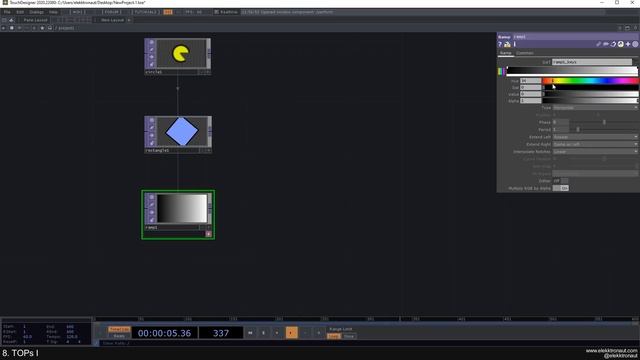The image size is (640, 360).
Task: Open Extend Left dropdown
Action: (x=595, y=137)
